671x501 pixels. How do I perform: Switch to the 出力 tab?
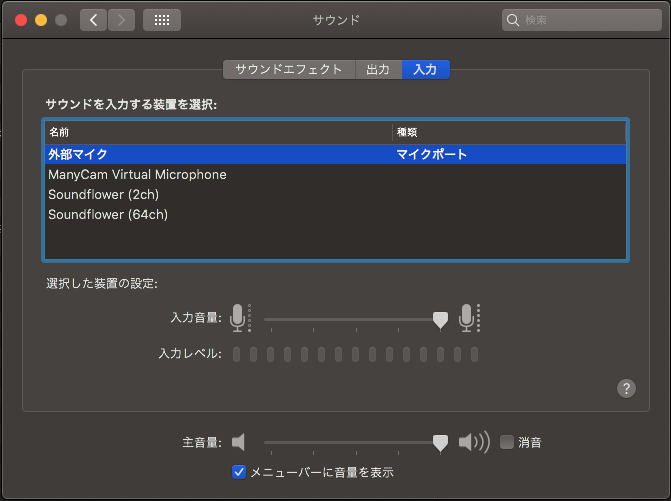(378, 70)
